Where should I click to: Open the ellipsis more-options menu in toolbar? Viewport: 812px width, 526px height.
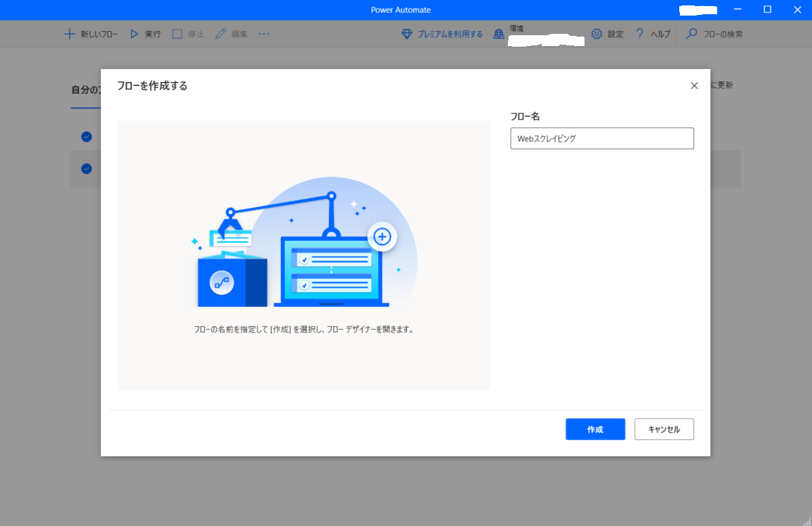click(264, 34)
